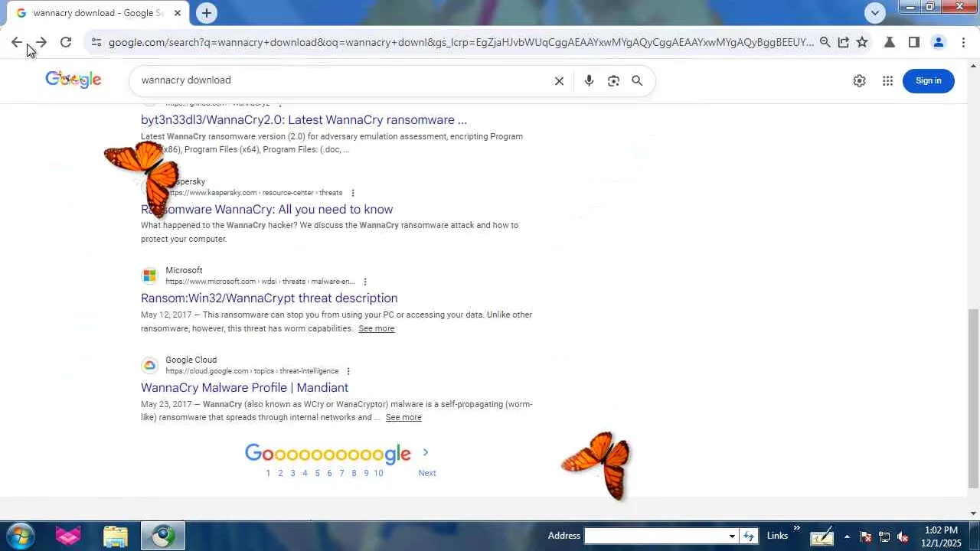Open WannaCry Malware Profile | Mandiant result

(245, 388)
